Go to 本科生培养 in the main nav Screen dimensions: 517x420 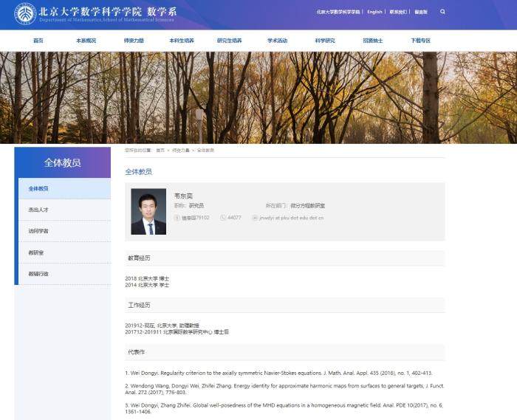(x=181, y=41)
